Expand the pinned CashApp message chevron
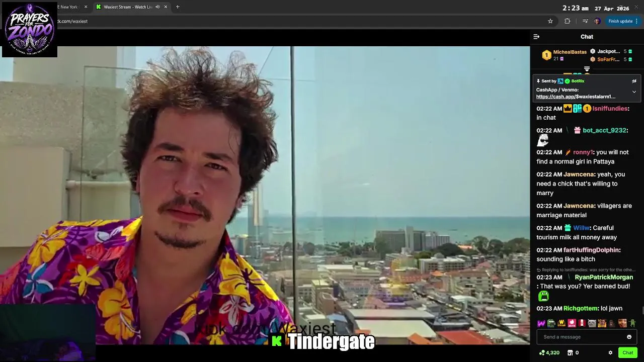Image resolution: width=644 pixels, height=362 pixels. coord(634,92)
